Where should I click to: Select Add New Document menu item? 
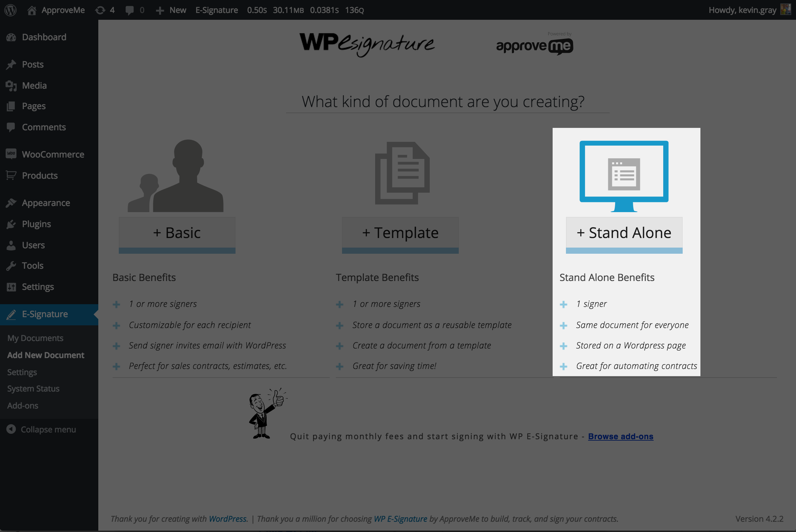pyautogui.click(x=46, y=354)
